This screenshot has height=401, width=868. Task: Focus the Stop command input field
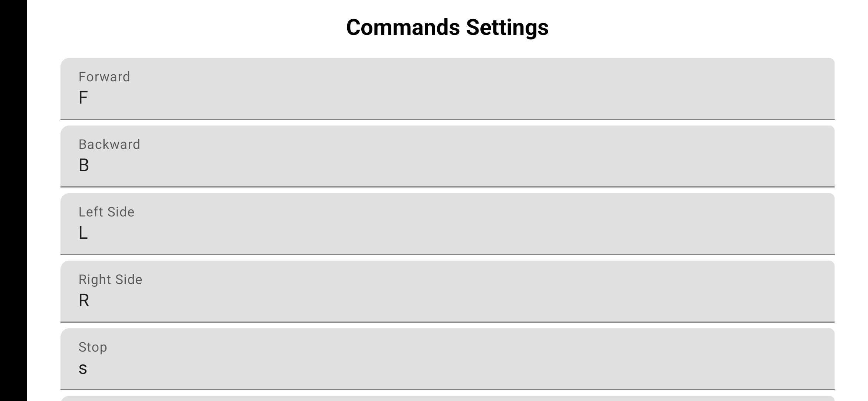tap(447, 359)
